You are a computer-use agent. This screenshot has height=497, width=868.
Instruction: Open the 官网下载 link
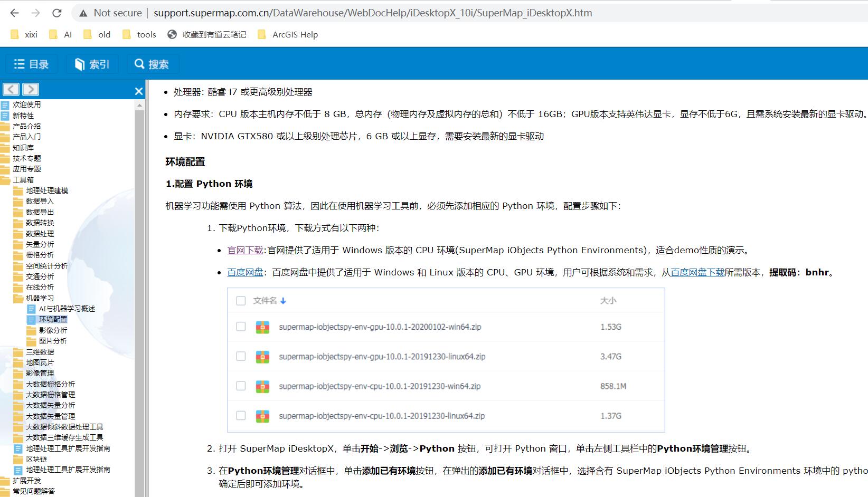[x=245, y=250]
